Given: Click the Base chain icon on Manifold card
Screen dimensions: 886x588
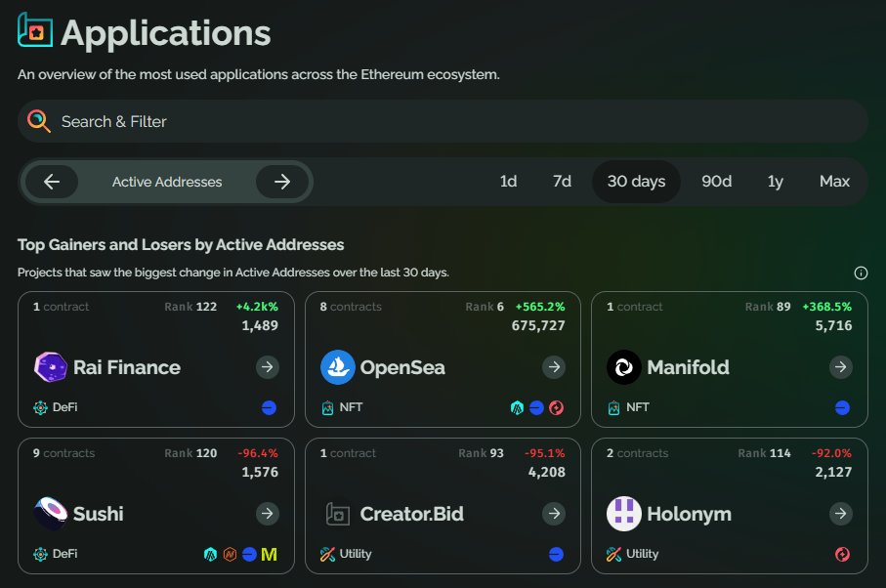Looking at the screenshot, I should [842, 408].
